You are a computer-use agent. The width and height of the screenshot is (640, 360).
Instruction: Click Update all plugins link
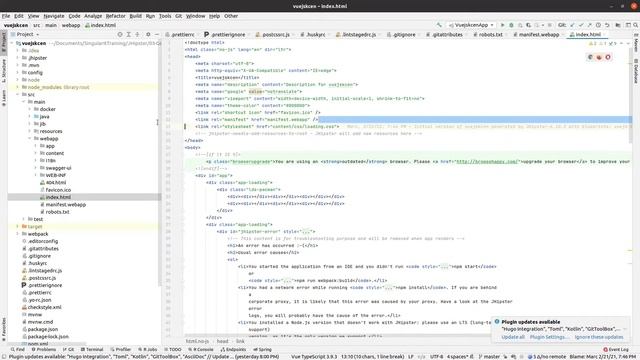[513, 337]
